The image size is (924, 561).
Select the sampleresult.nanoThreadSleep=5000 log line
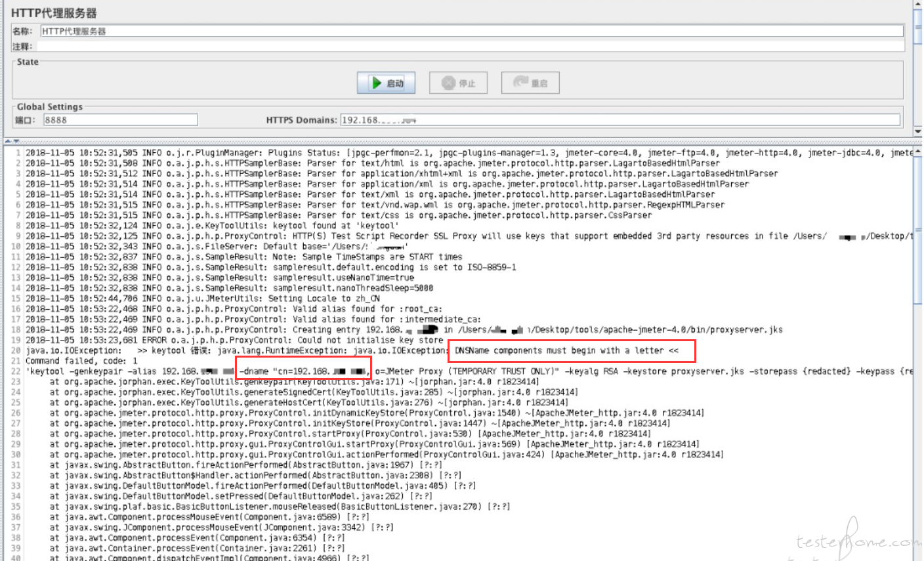[x=229, y=288]
